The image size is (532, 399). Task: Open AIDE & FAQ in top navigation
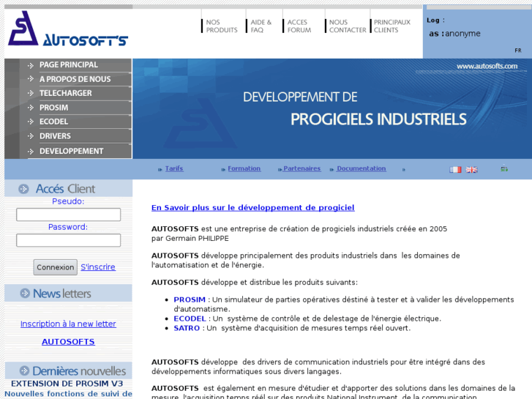[x=261, y=26]
